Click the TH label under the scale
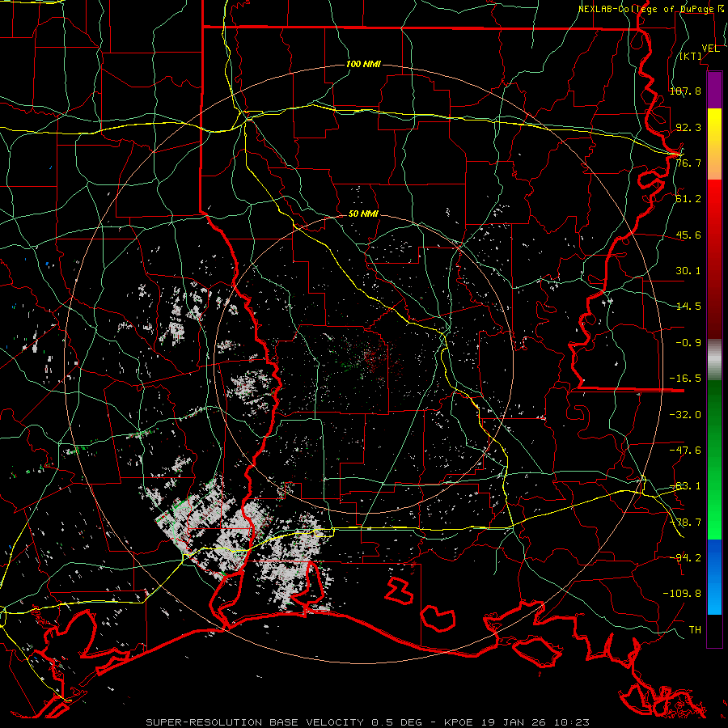Viewport: 728px width, 728px height. click(695, 630)
